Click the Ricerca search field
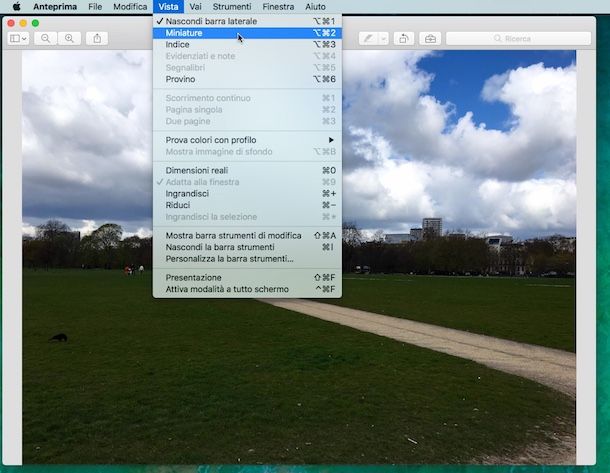The height and width of the screenshot is (473, 610). pos(519,39)
